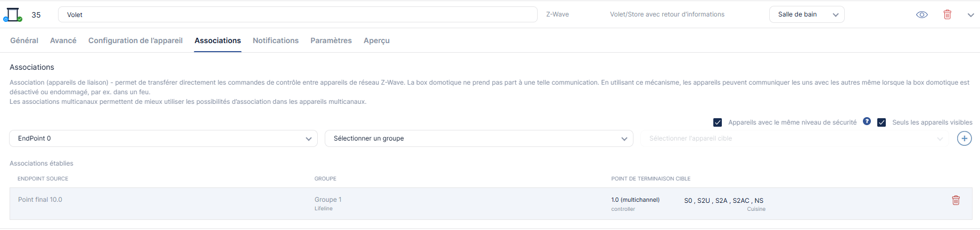Open the Sélectionner un groupe dropdown
The image size is (980, 230).
(479, 138)
